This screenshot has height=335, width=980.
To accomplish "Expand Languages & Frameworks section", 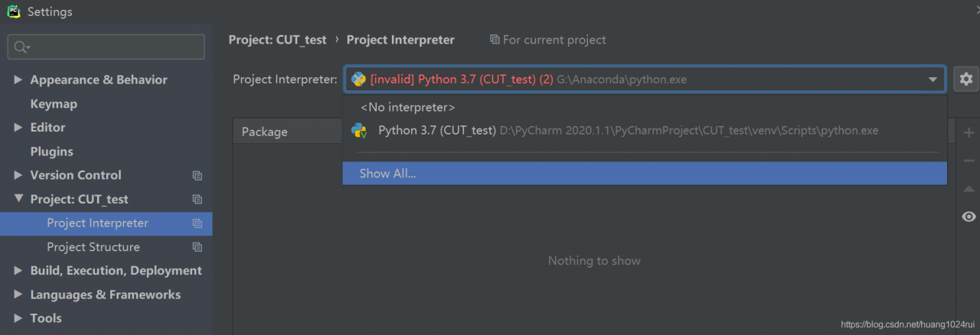I will 18,294.
